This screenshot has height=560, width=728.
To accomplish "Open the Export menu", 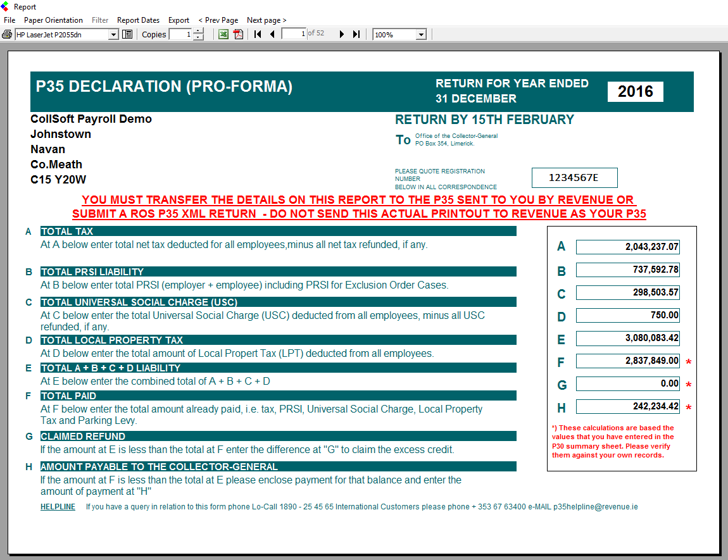I will coord(179,20).
